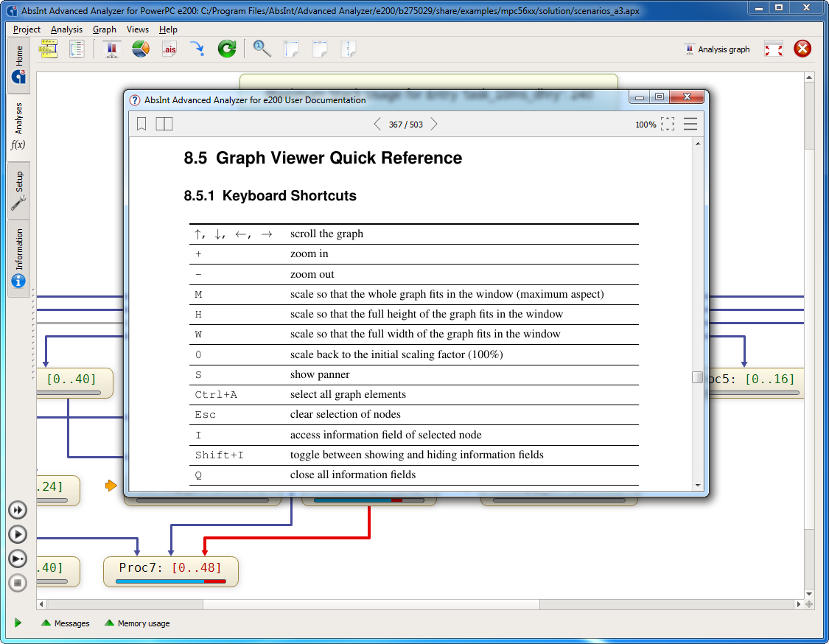The height and width of the screenshot is (644, 829).
Task: Click the play run analysis button
Action: 18,534
